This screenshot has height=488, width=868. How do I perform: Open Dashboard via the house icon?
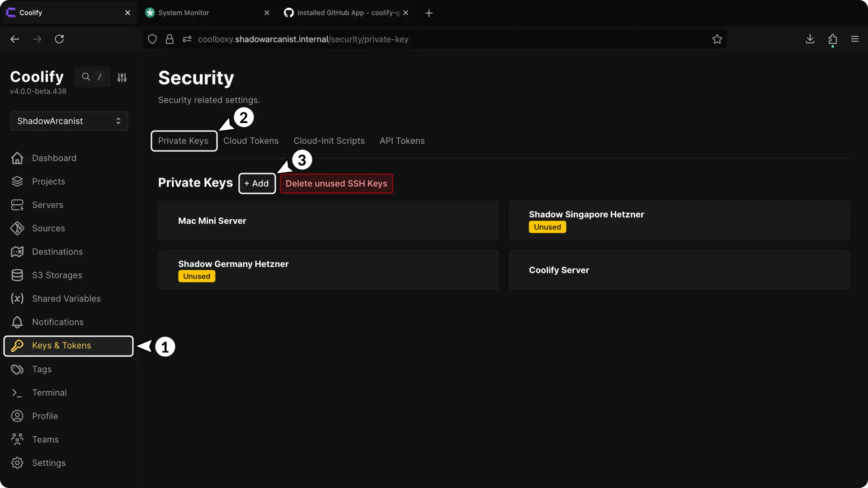click(17, 158)
